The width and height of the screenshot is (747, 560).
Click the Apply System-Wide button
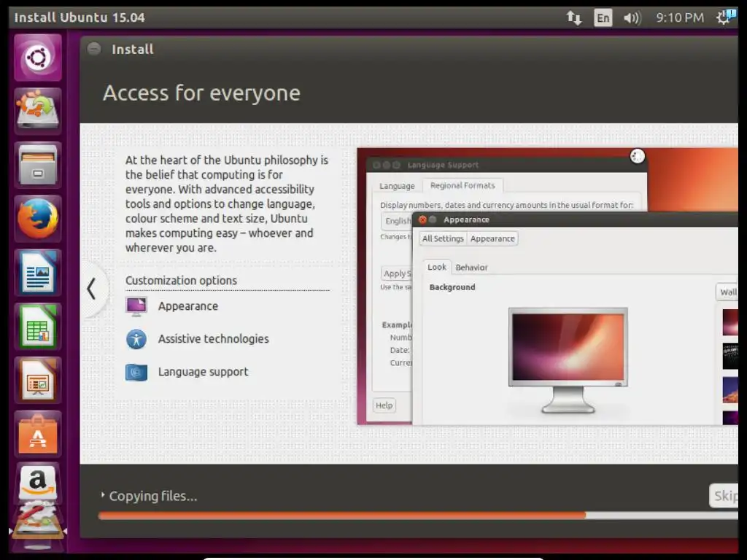[397, 273]
